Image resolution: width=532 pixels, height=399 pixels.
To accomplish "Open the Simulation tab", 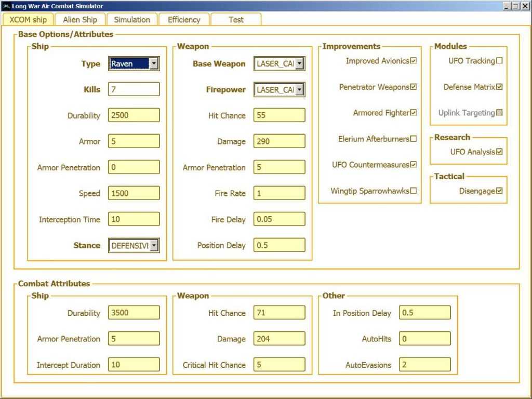I will pos(132,20).
